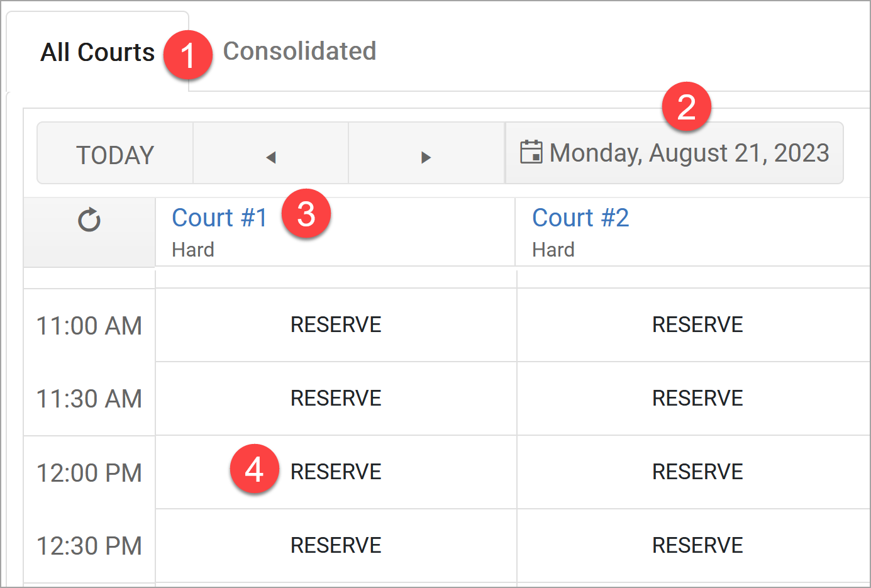
Task: Reserve Court #2 at 12:30 PM
Action: [x=697, y=545]
